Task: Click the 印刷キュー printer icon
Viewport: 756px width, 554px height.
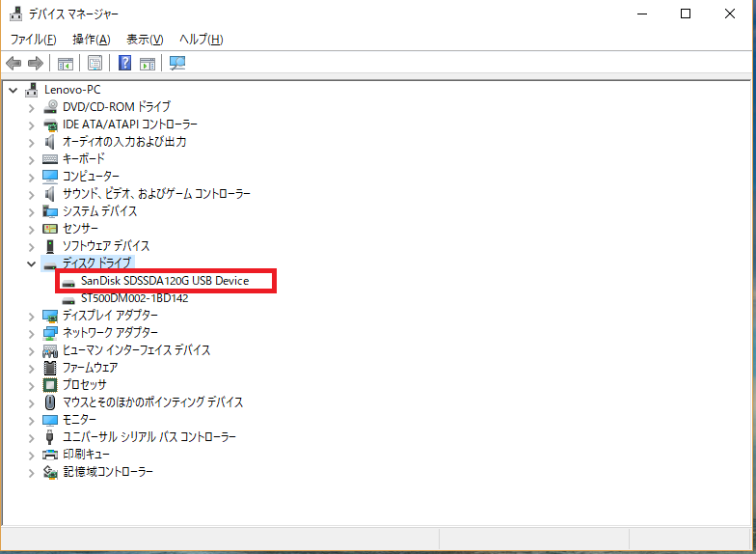Action: coord(50,455)
